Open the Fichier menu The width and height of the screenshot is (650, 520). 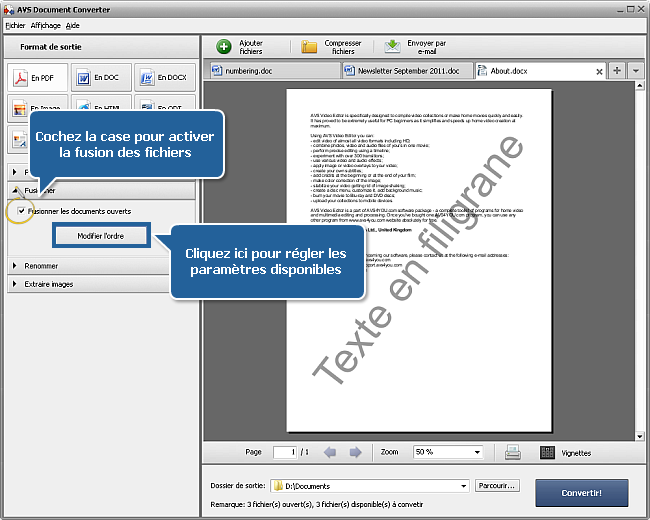(x=15, y=25)
